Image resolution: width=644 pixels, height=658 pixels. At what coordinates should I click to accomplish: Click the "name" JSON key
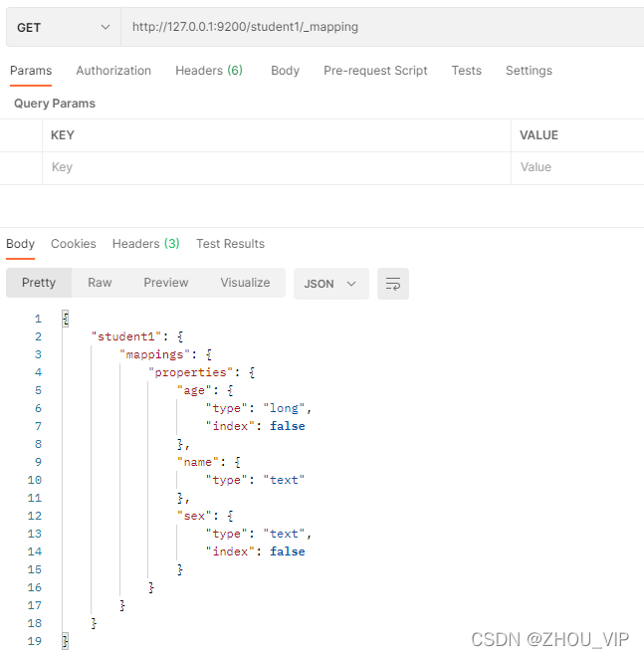tap(198, 462)
